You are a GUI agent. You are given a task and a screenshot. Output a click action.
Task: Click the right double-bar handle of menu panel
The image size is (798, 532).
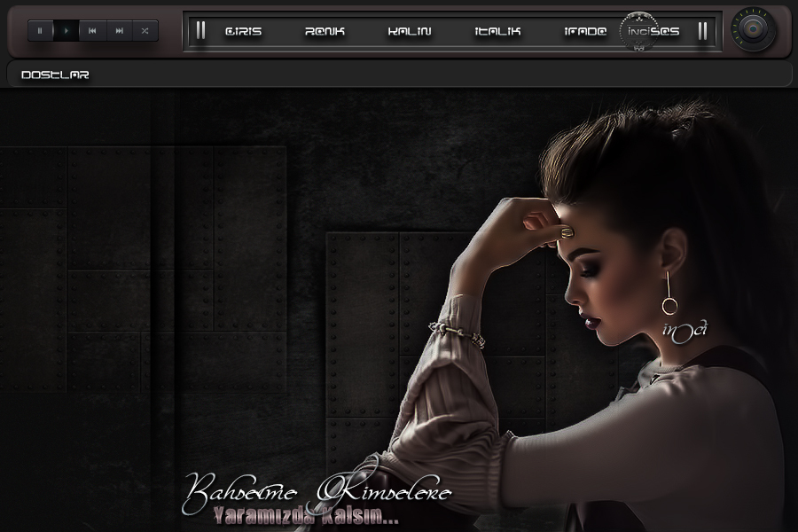coord(702,31)
